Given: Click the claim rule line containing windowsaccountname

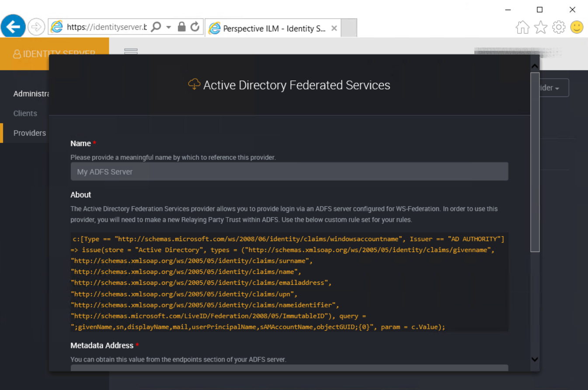Looking at the screenshot, I should (289, 239).
